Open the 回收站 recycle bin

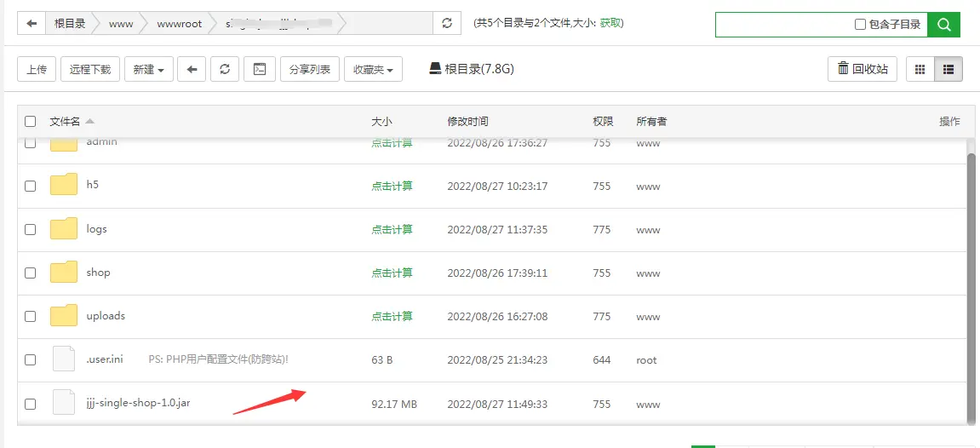click(x=863, y=69)
